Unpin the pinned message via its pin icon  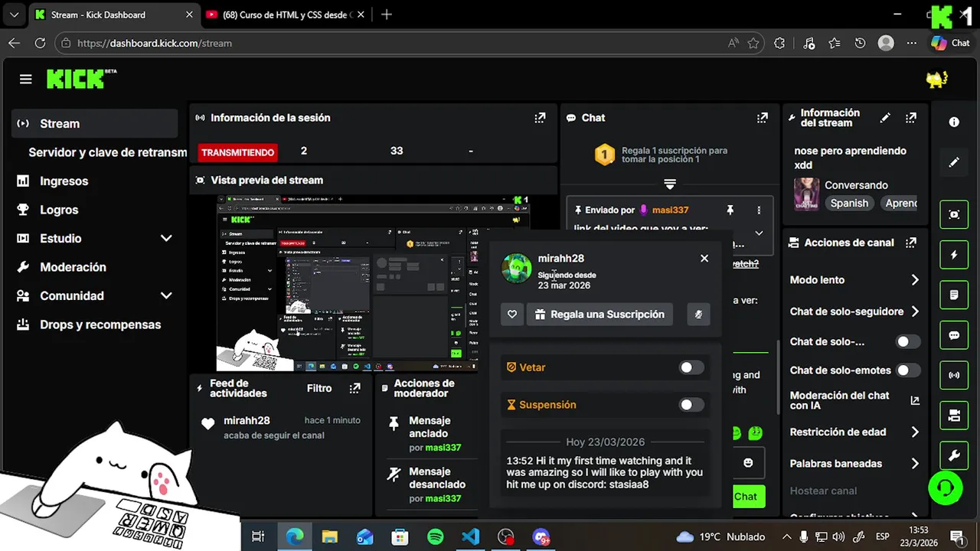click(x=730, y=210)
